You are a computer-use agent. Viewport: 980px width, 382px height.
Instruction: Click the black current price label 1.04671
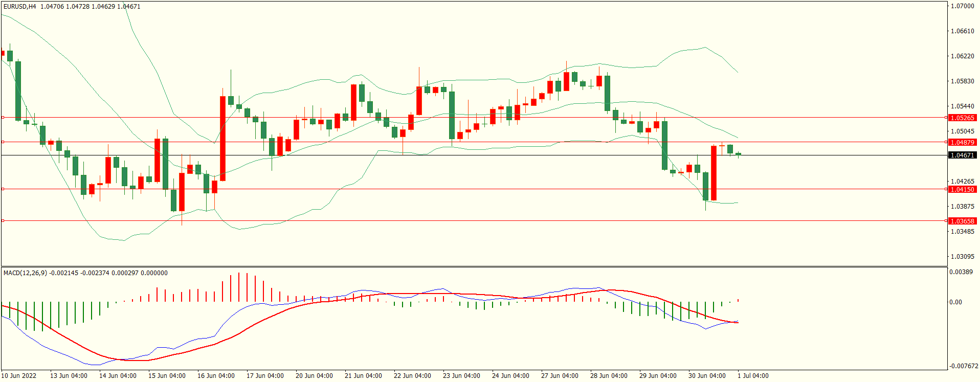(962, 155)
